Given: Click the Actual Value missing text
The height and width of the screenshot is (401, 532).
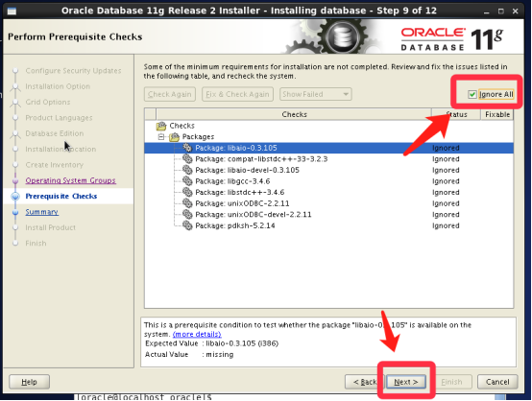Looking at the screenshot, I should coord(220,355).
